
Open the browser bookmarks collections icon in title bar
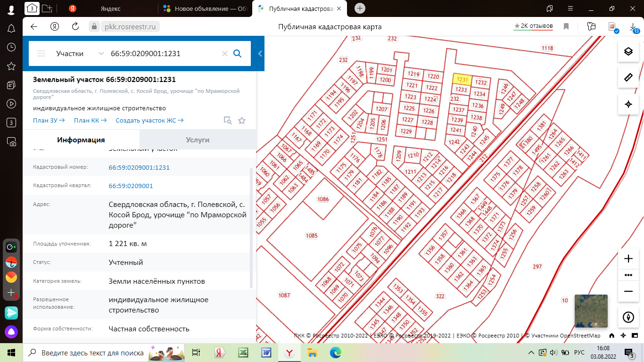(549, 8)
